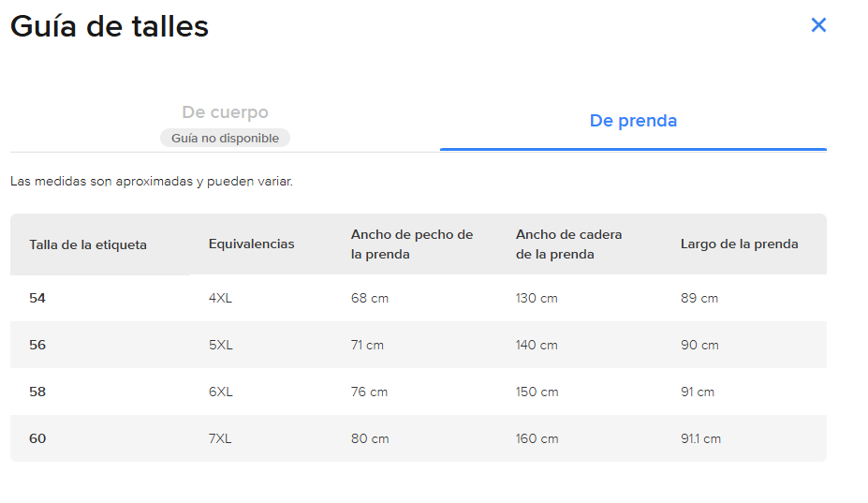Click the 7XL equivalence cell
868x503 pixels.
[x=220, y=438]
